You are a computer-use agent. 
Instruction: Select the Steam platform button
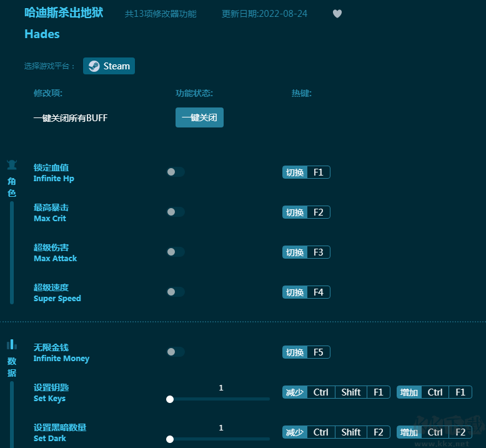pyautogui.click(x=109, y=66)
